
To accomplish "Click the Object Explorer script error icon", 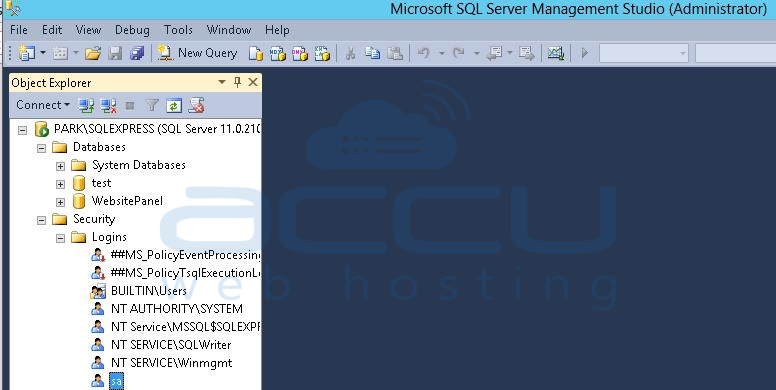I will tap(196, 105).
